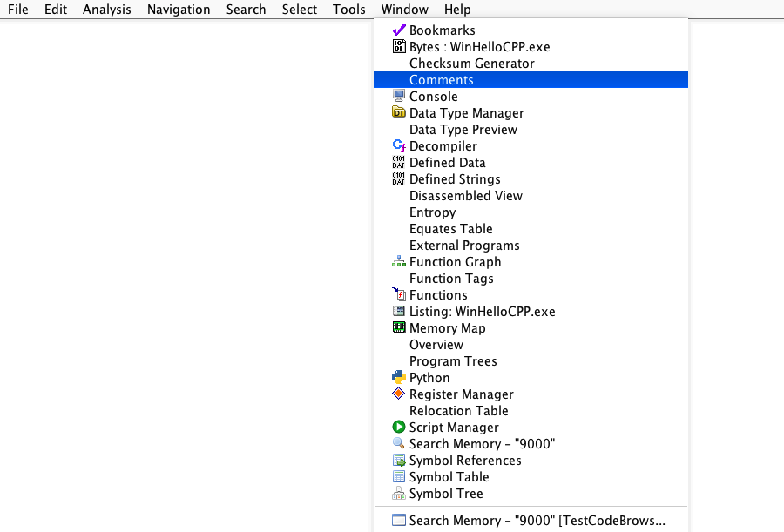Open the Analysis menu
Image resolution: width=784 pixels, height=532 pixels.
pos(107,10)
